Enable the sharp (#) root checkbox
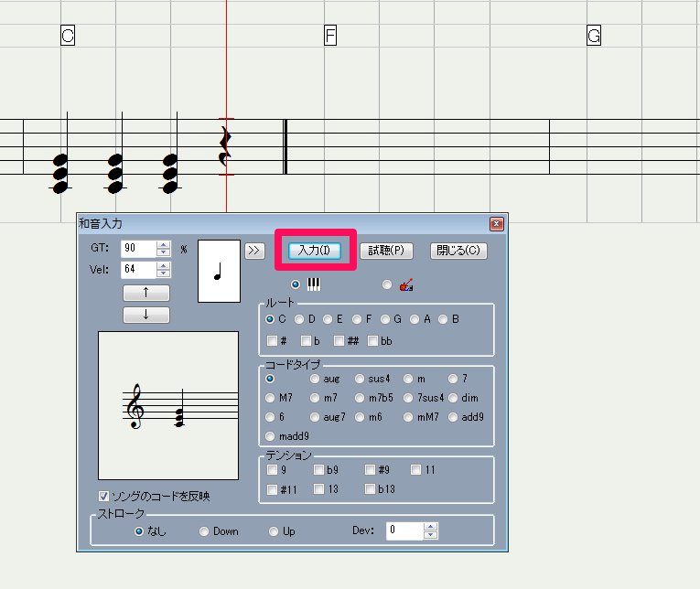 click(x=273, y=341)
